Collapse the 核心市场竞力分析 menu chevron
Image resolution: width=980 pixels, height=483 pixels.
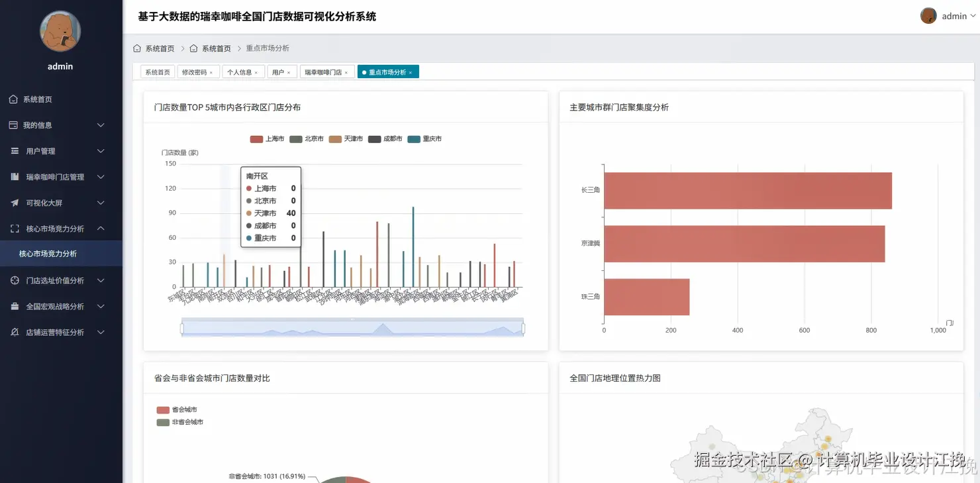(101, 229)
